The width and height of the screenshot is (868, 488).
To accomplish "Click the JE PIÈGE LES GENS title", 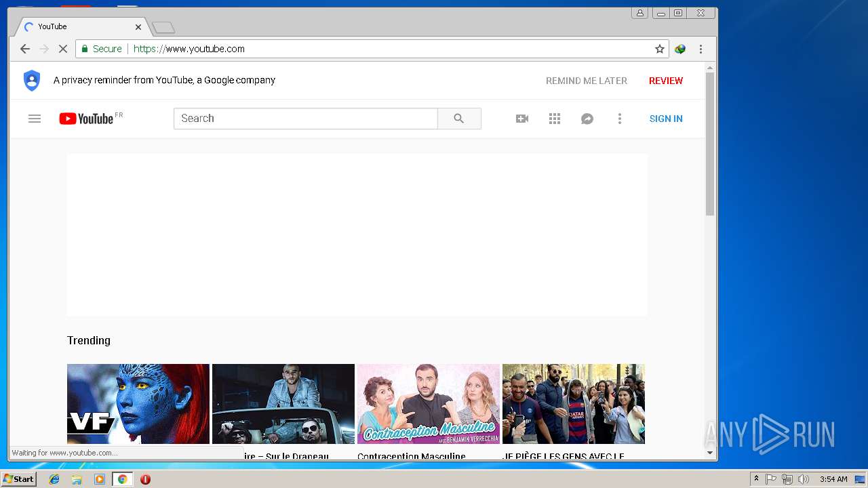I will [x=564, y=456].
